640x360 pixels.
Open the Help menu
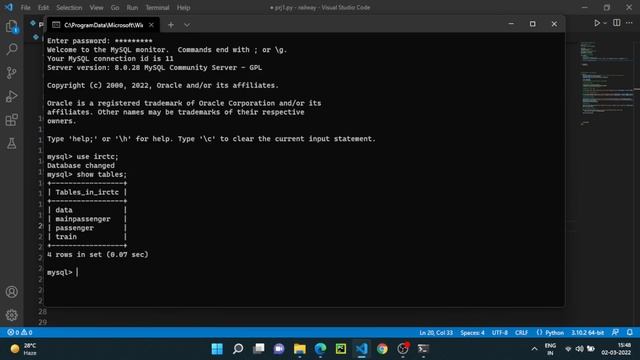[183, 7]
